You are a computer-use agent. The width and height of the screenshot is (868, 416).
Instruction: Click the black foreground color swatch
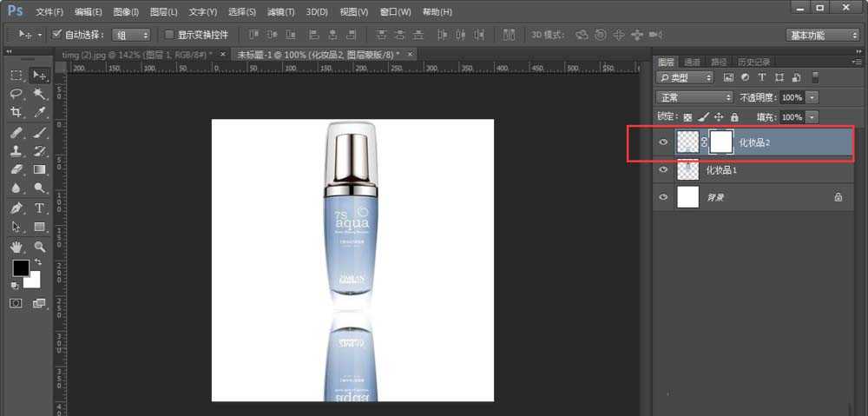point(21,268)
